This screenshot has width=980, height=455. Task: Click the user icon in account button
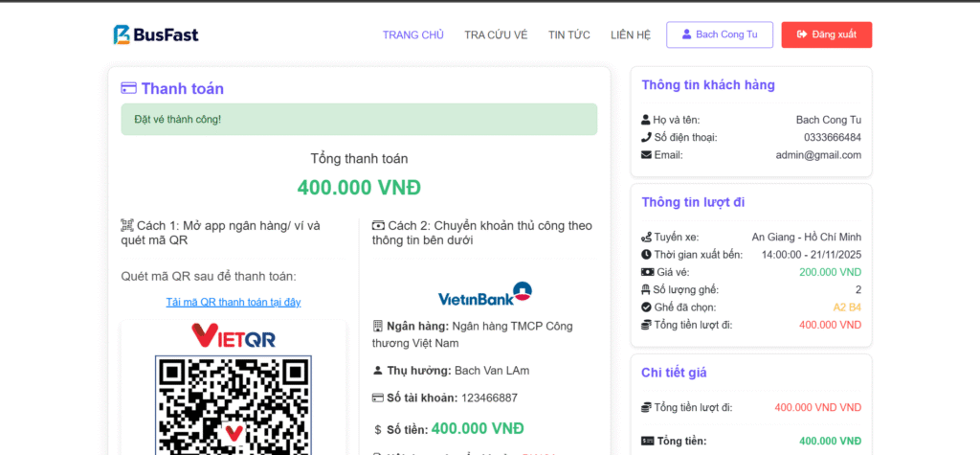point(686,34)
